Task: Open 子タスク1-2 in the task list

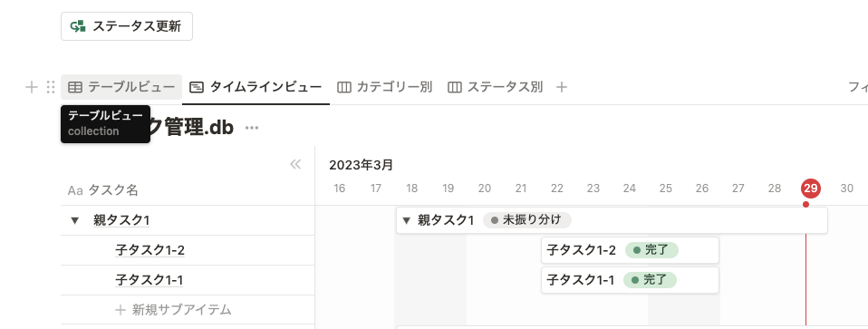Action: coord(150,250)
